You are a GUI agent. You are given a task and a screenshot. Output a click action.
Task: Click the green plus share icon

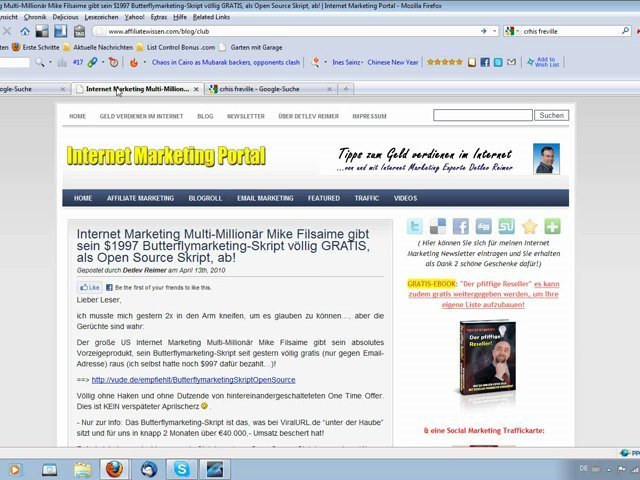[552, 227]
